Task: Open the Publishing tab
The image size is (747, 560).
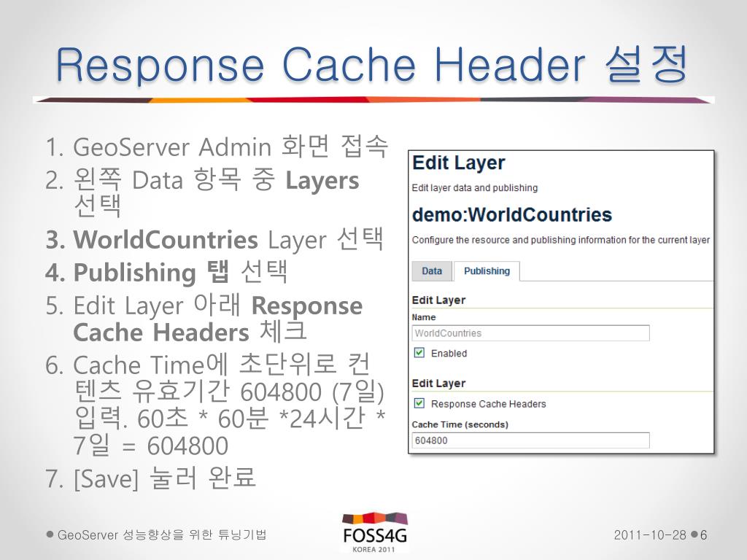Action: coord(487,271)
